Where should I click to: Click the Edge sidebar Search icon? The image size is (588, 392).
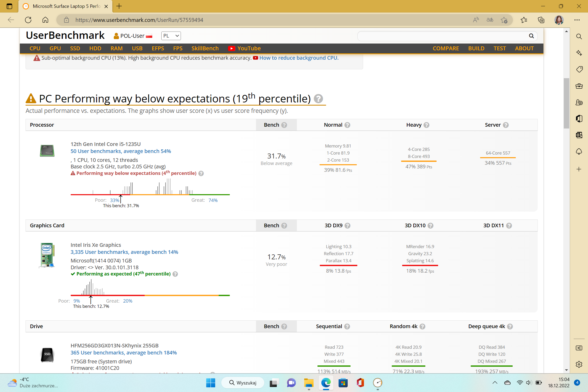[x=579, y=36]
